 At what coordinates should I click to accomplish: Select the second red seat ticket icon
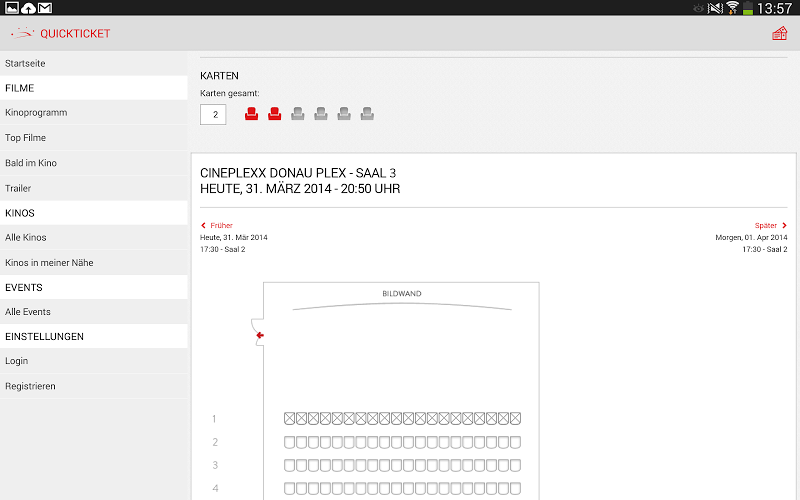[x=274, y=114]
